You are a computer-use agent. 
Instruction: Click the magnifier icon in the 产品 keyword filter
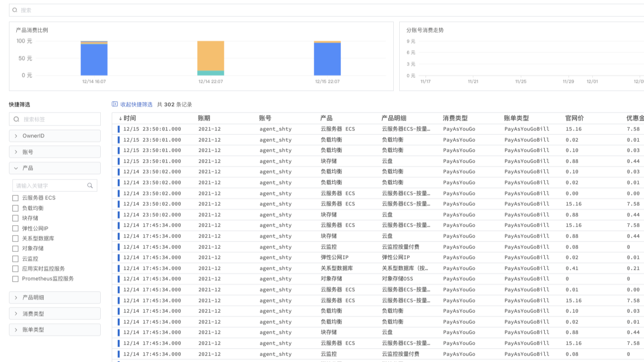tap(90, 185)
